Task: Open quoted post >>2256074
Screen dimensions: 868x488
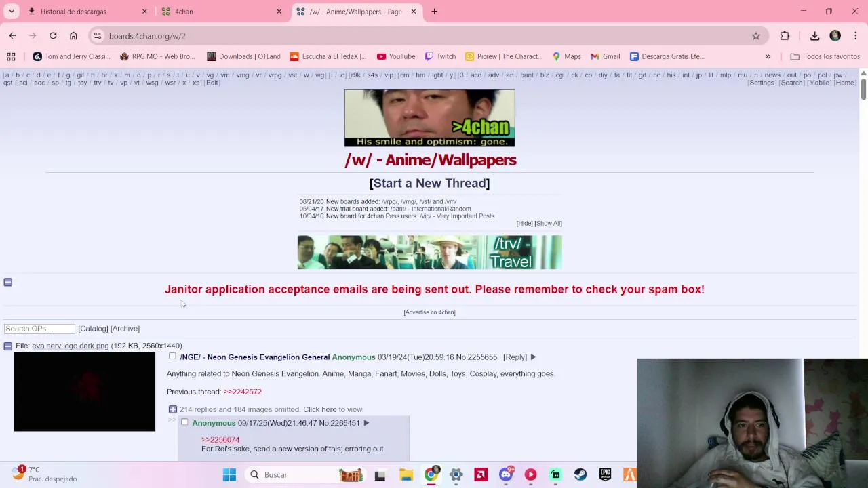Action: [220, 440]
